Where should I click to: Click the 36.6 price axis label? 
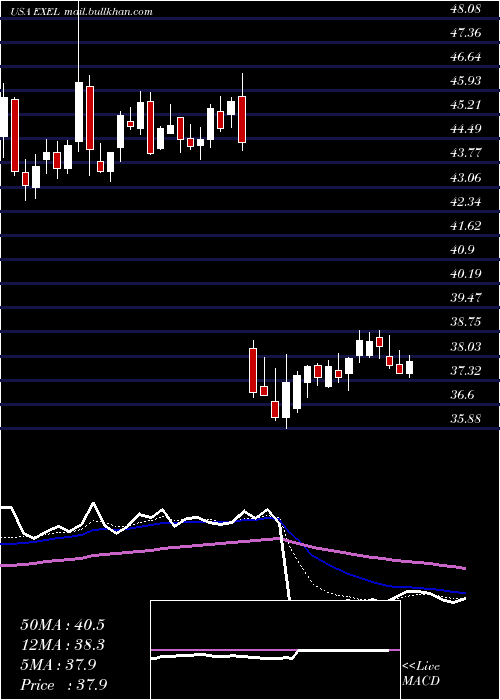463,395
